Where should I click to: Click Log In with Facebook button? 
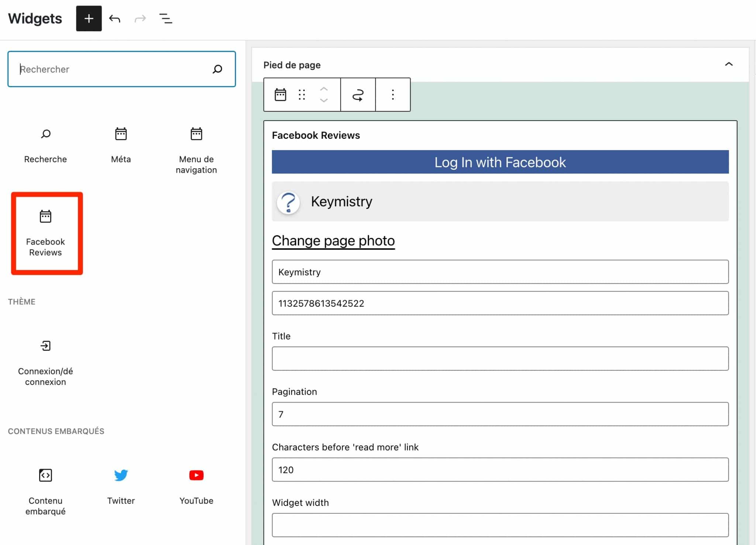pos(500,162)
